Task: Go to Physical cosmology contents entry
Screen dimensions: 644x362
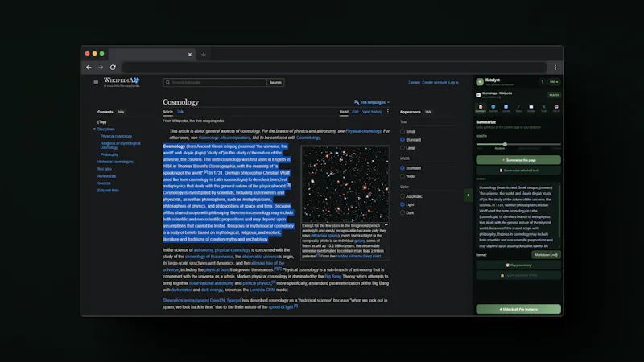Action: pos(116,136)
